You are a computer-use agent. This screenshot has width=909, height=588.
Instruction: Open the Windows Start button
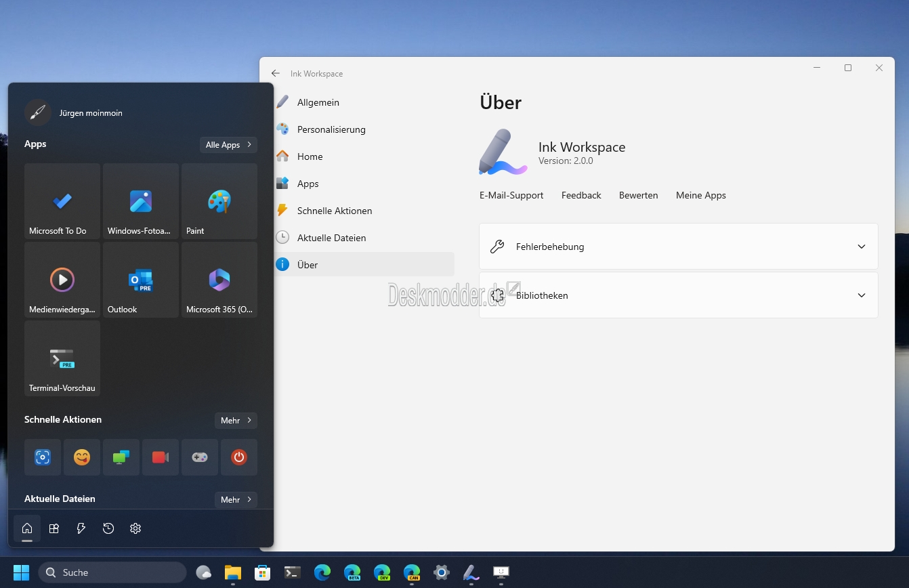[x=21, y=572]
